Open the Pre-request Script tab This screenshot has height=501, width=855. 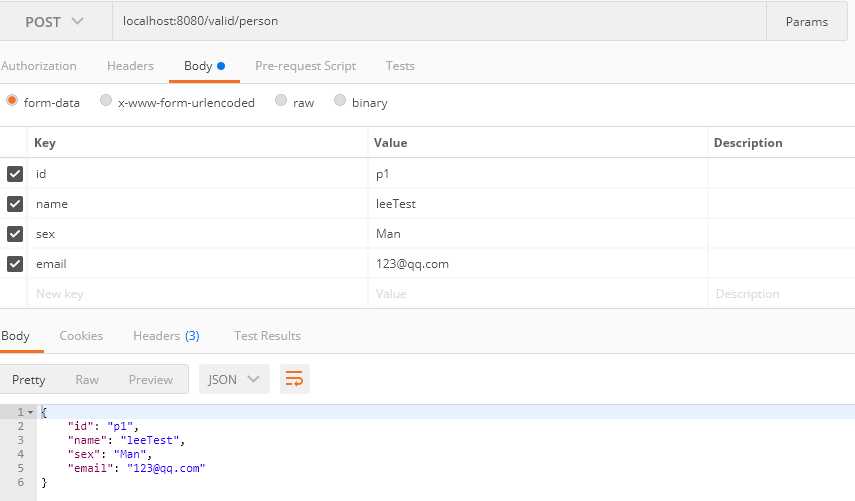pos(305,66)
